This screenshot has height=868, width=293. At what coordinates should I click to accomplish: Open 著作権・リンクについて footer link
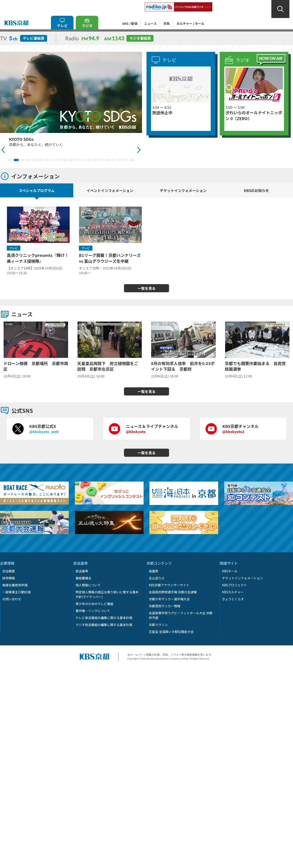93,611
